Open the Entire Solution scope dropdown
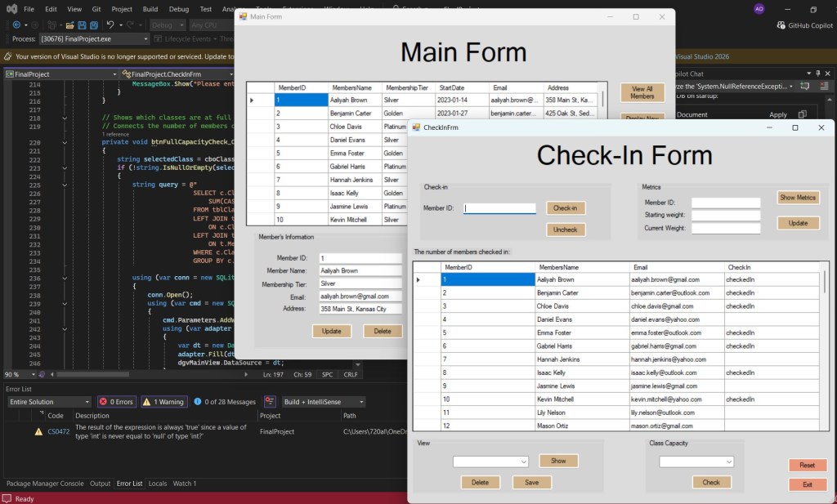The width and height of the screenshot is (837, 504). [49, 402]
